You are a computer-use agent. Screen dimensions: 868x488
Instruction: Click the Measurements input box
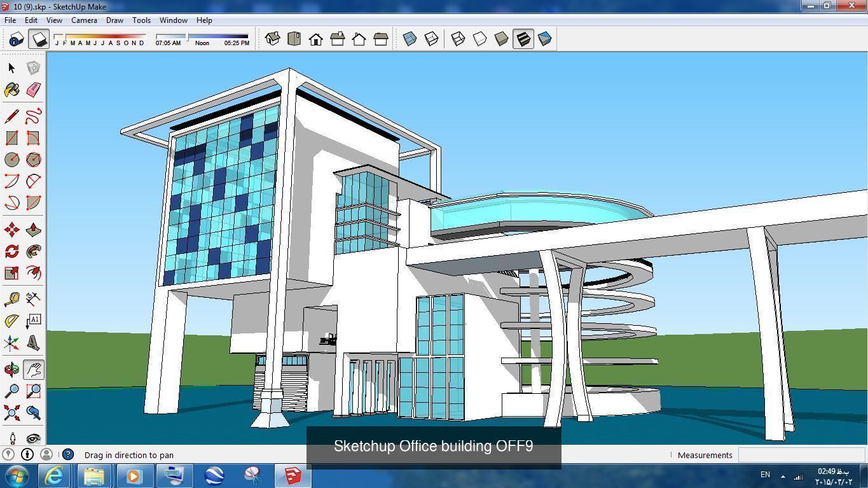coord(800,455)
